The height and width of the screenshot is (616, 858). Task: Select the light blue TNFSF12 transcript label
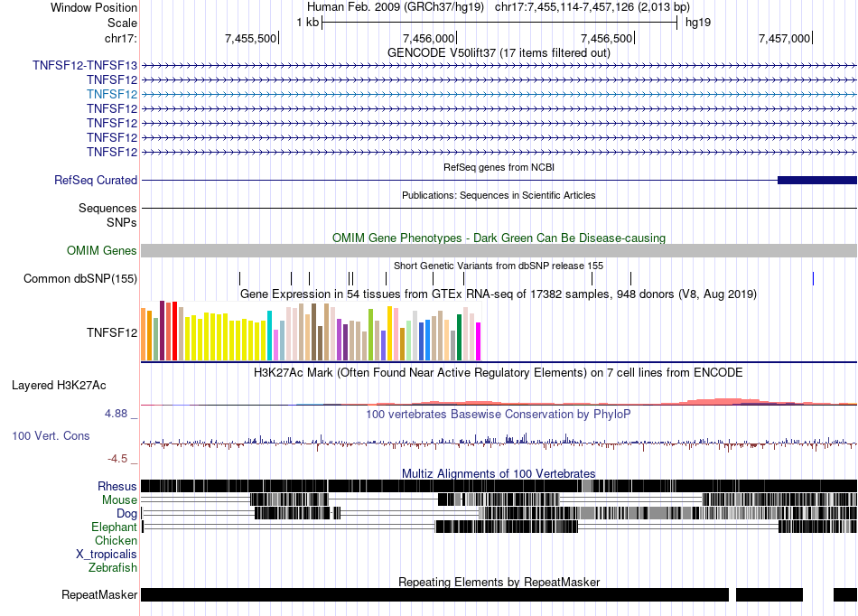click(x=112, y=94)
